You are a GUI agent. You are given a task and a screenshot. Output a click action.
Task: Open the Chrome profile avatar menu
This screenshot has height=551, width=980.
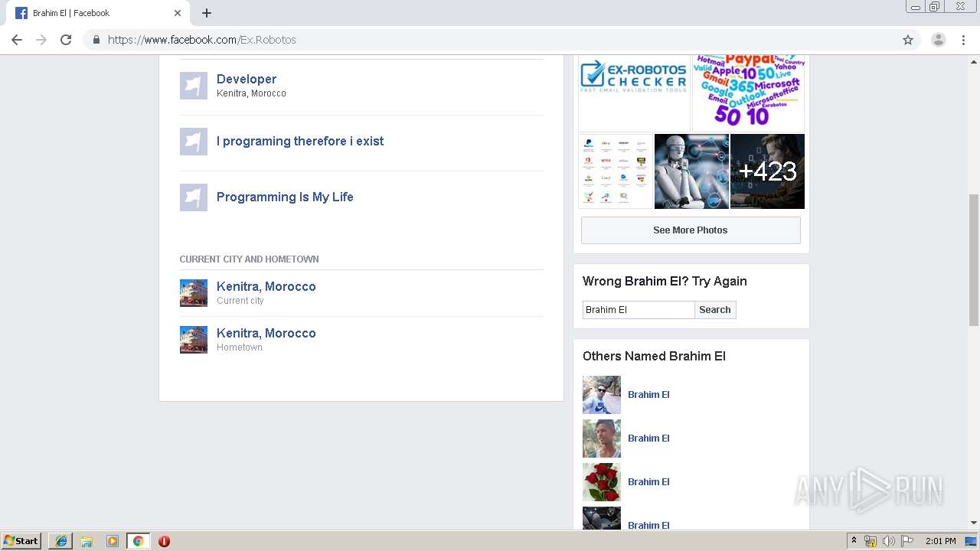(939, 40)
